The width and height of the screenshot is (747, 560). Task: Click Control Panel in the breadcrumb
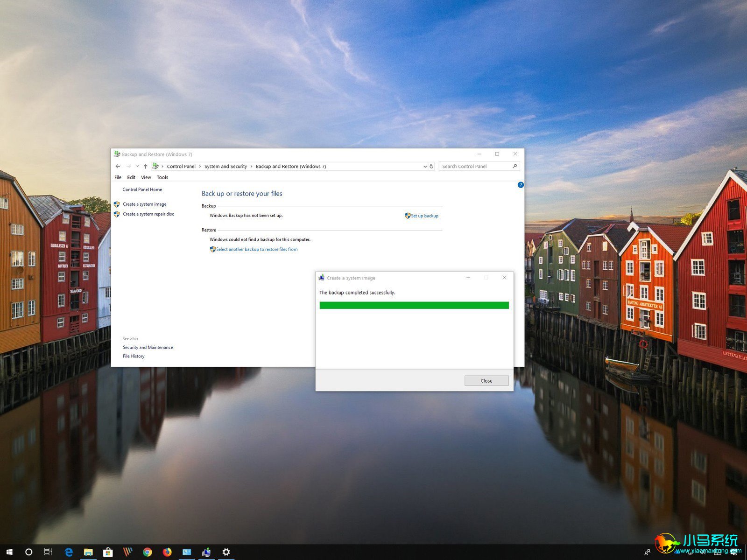181,167
